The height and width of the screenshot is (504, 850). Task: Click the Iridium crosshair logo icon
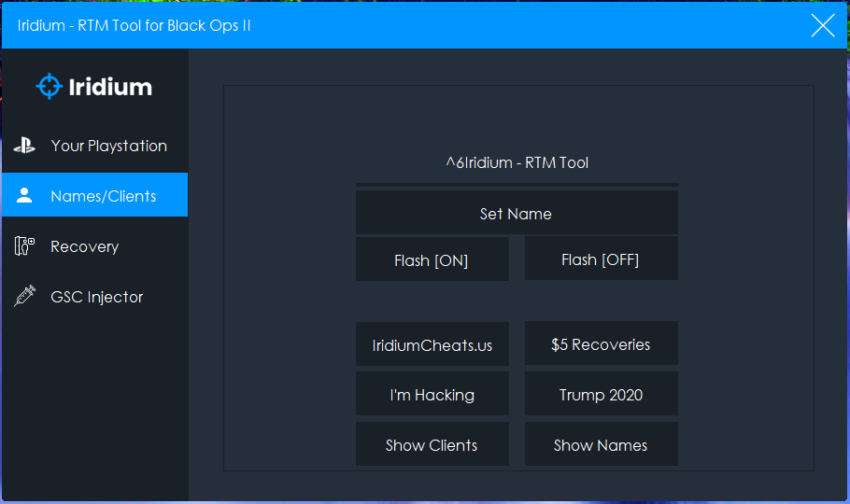49,86
